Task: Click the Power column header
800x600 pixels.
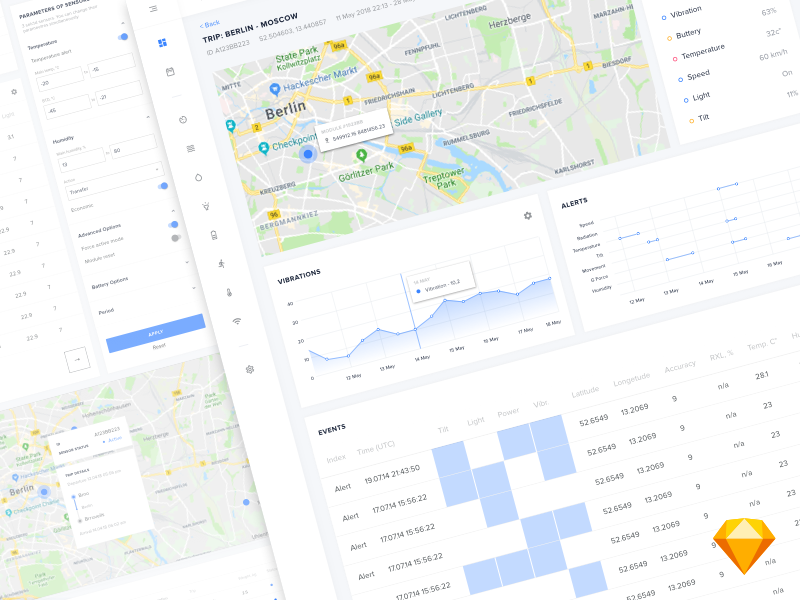Action: [x=508, y=412]
